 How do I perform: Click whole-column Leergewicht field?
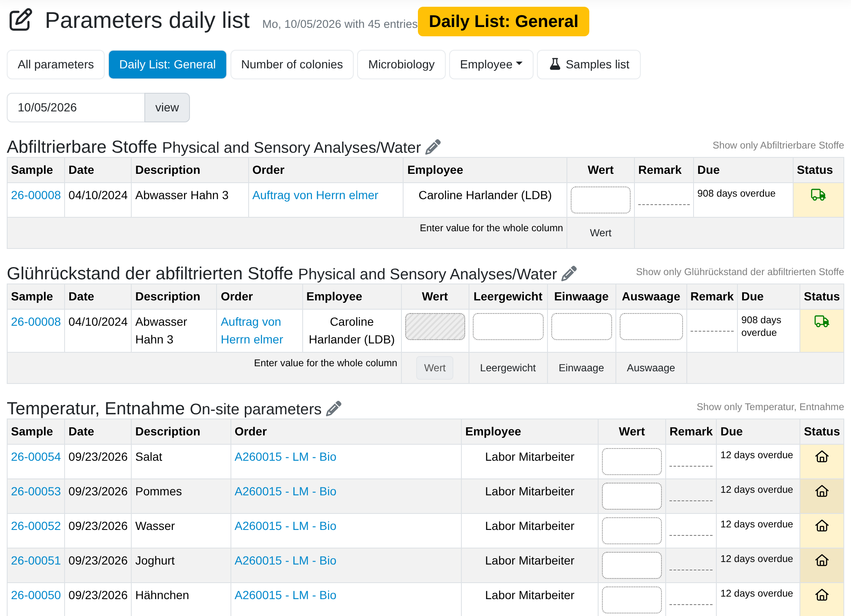508,368
